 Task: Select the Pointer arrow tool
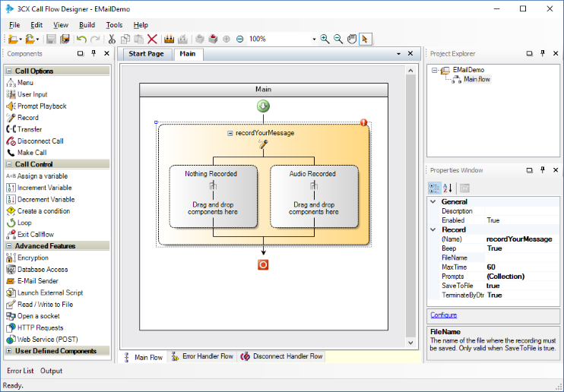[365, 39]
